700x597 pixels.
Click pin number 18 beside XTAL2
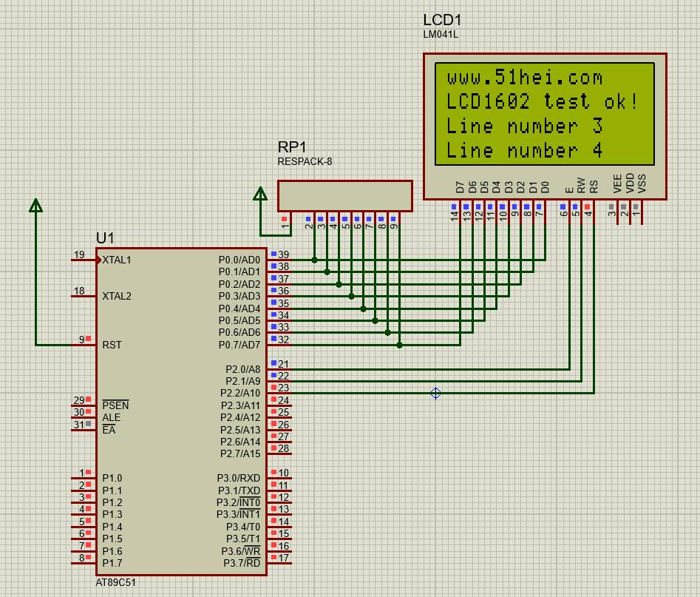[79, 291]
